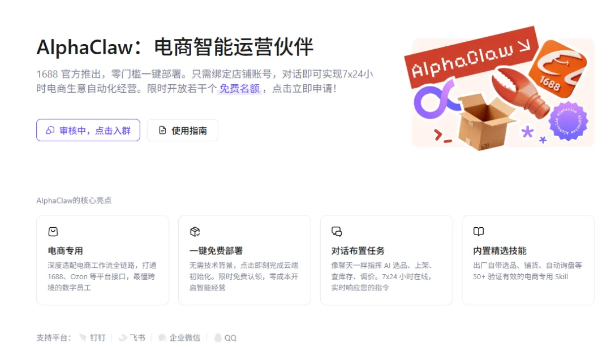The image size is (611, 364).
Task: Open the AlphaClaw promotional banner image
Action: pos(499,89)
